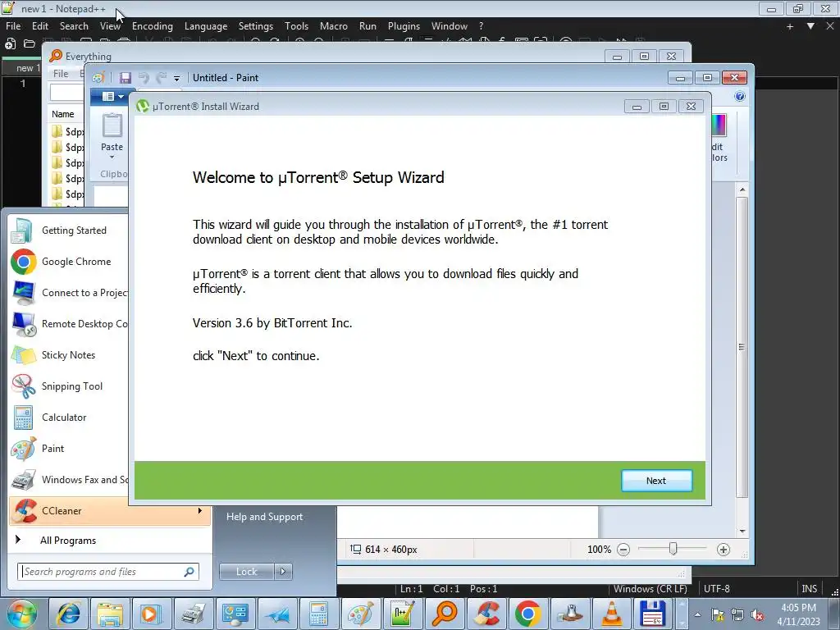
Task: Open the Language menu in Notepad++
Action: (x=206, y=25)
